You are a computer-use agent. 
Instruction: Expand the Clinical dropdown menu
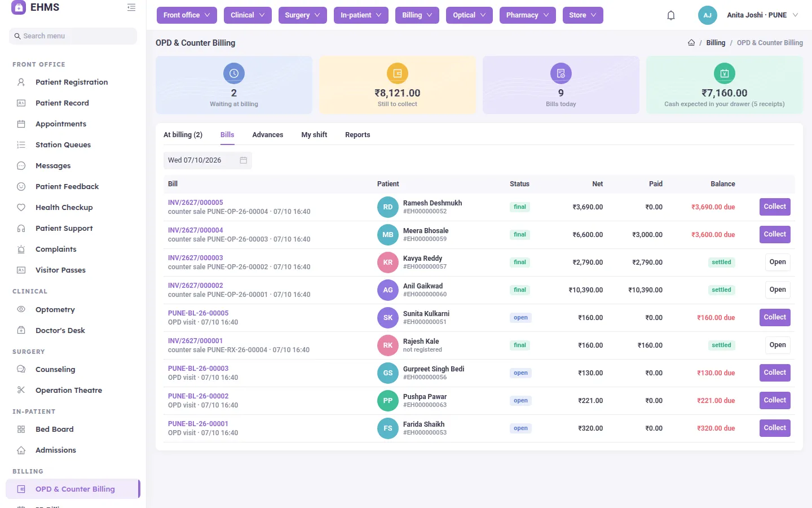click(x=248, y=15)
